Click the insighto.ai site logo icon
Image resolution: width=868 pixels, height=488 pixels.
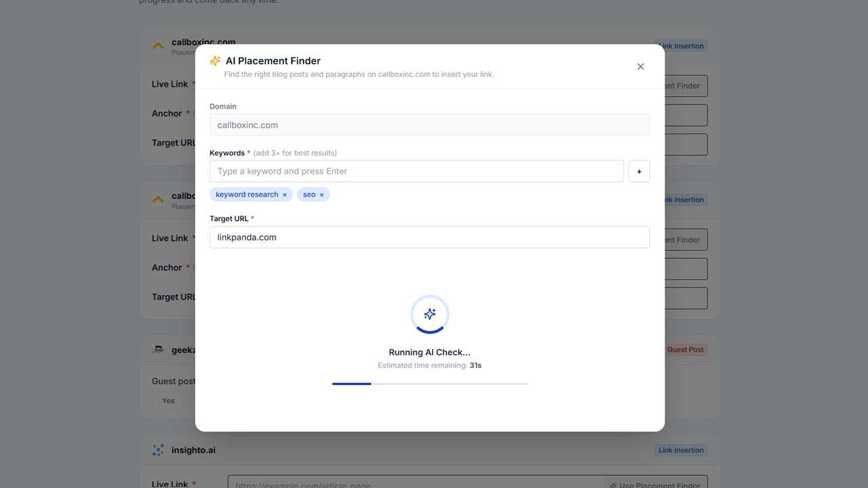point(158,450)
